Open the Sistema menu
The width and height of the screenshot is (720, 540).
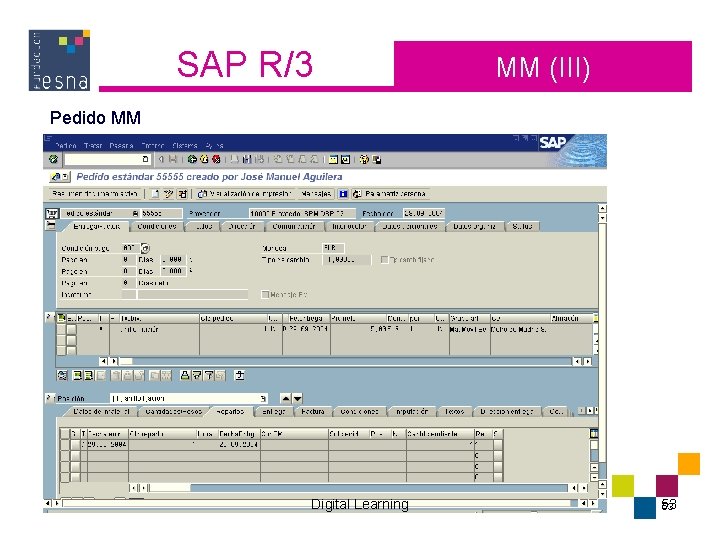tap(185, 146)
